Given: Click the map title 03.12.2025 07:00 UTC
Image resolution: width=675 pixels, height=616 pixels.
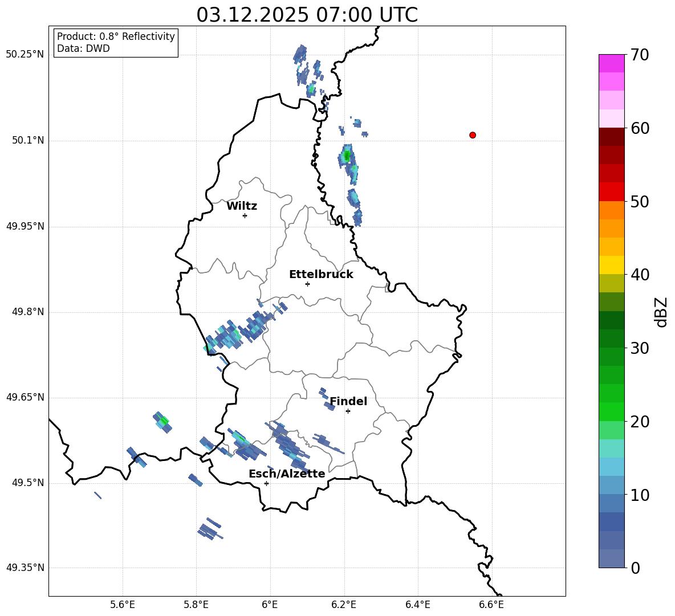Looking at the screenshot, I should tap(307, 15).
